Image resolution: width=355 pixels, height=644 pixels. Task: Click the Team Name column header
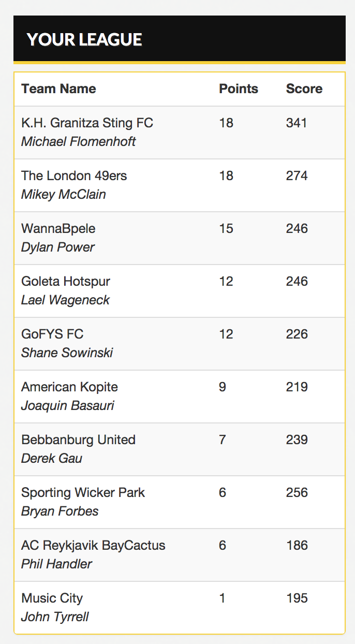[58, 89]
